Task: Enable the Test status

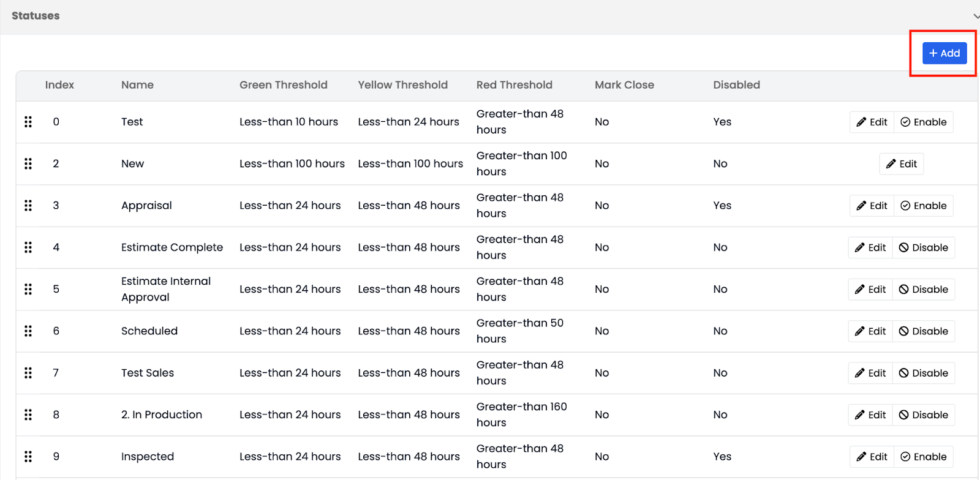Action: pos(923,122)
